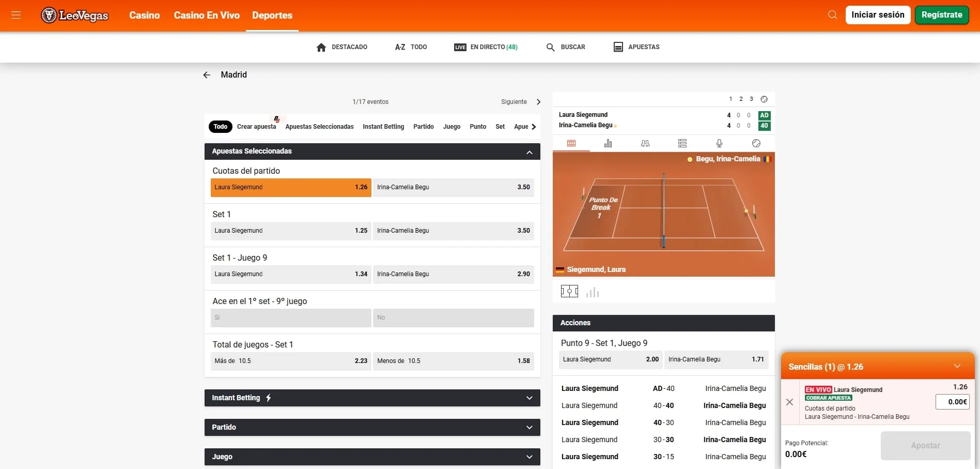
Task: Select the Todo market filter
Action: pyautogui.click(x=221, y=127)
